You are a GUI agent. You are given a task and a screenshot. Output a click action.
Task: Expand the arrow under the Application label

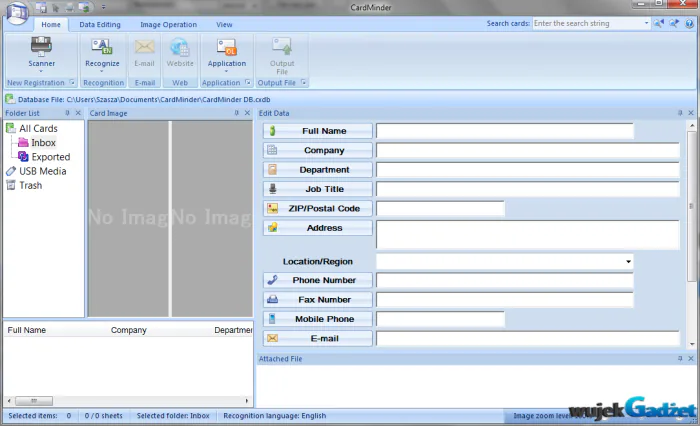click(x=226, y=71)
